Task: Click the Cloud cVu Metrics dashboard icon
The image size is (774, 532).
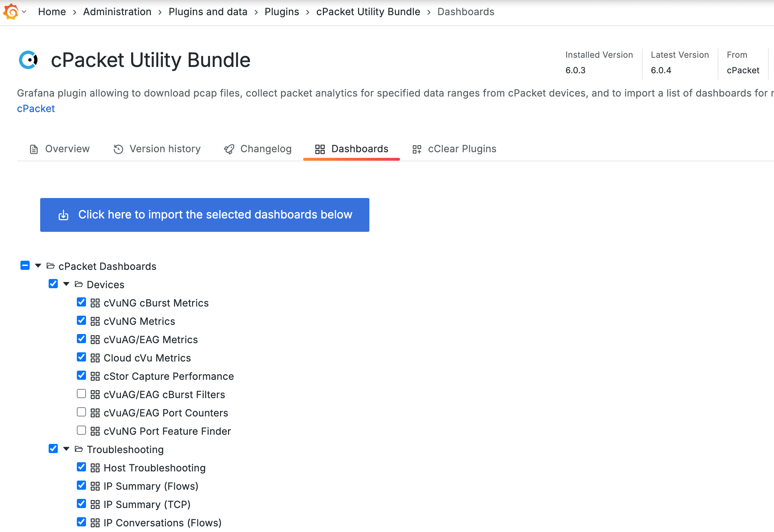Action: point(95,358)
